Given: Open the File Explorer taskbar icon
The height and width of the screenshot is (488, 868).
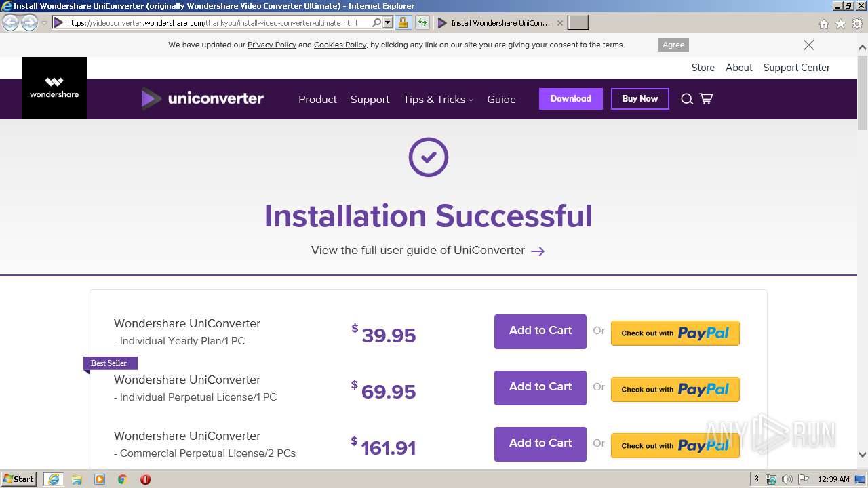Looking at the screenshot, I should pyautogui.click(x=77, y=479).
